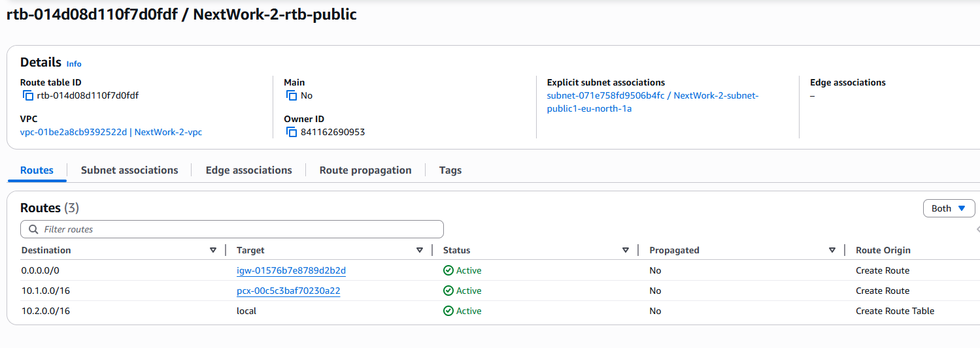This screenshot has height=348, width=980.
Task: Click Active status icon for 0.0.0.0/0 route
Action: click(448, 271)
